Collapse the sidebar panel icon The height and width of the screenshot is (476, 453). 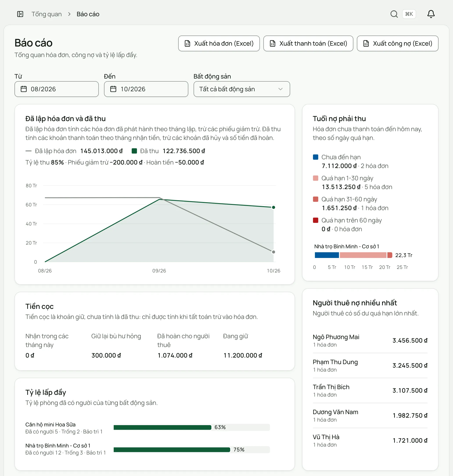tap(20, 14)
